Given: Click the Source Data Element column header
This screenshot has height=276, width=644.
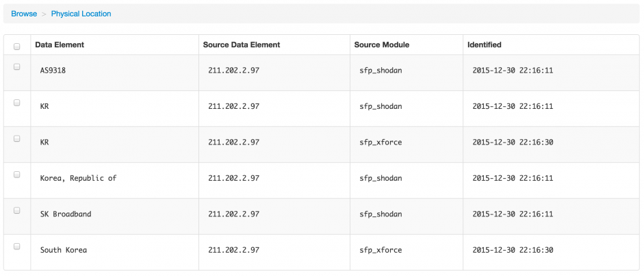Looking at the screenshot, I should tap(242, 45).
